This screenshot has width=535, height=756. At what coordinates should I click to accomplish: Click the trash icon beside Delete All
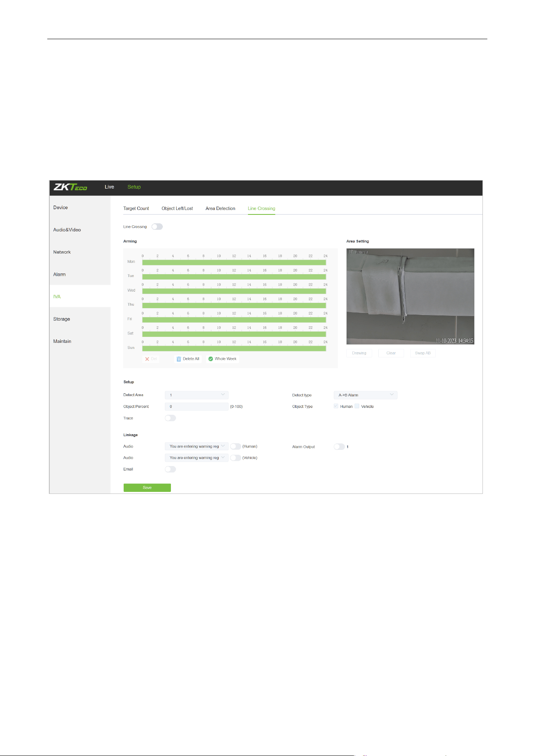[179, 359]
